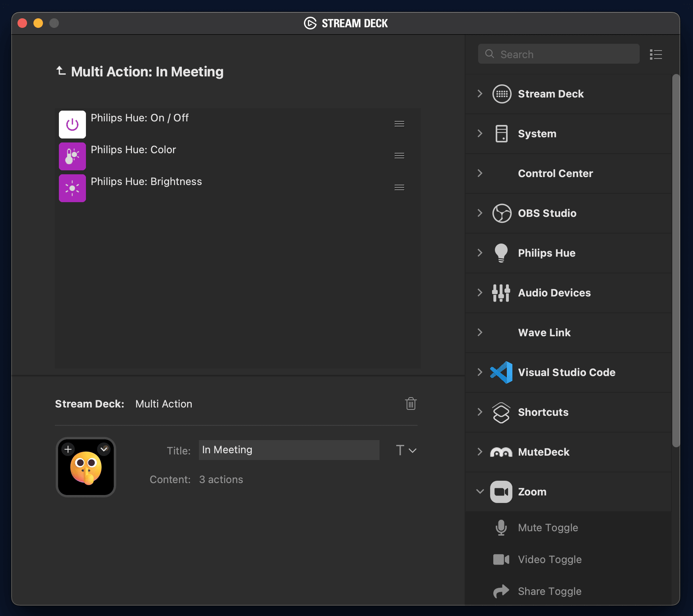Expand the Audio Devices category chevron

[480, 293]
